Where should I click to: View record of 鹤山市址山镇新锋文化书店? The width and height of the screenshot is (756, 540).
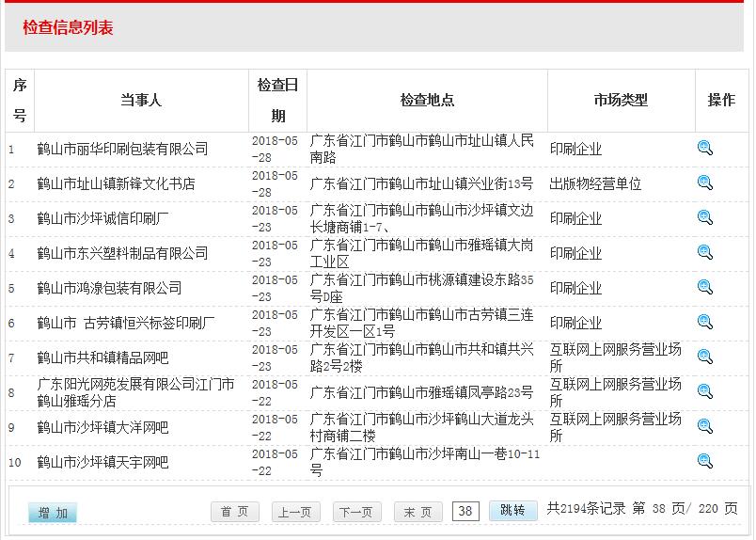coord(704,183)
